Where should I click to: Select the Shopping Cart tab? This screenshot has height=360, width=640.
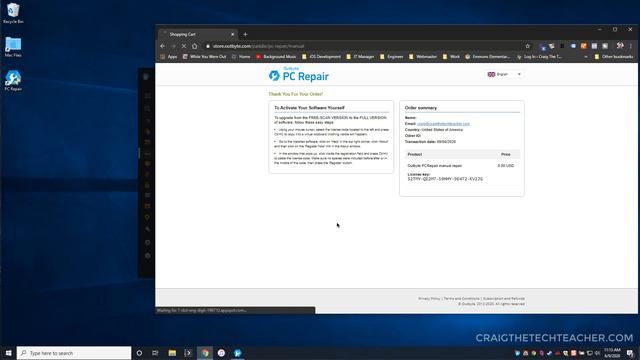coord(198,34)
